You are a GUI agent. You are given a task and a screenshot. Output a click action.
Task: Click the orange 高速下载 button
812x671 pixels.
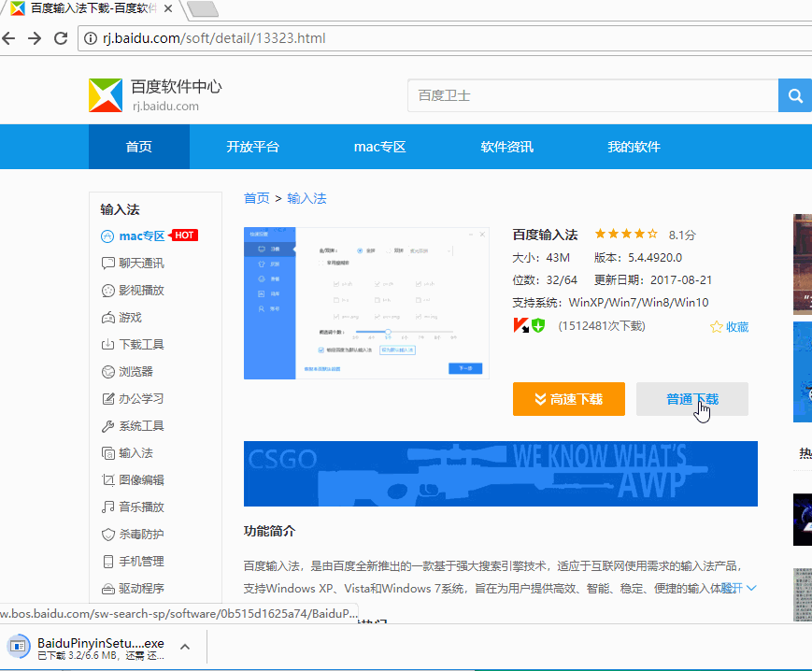click(x=569, y=399)
